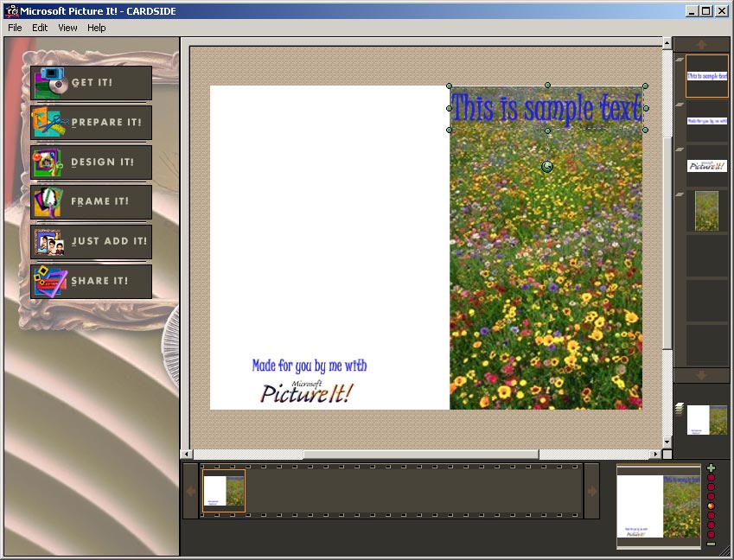Click the left-middle handle of the text box
734x560 pixels.
click(449, 108)
